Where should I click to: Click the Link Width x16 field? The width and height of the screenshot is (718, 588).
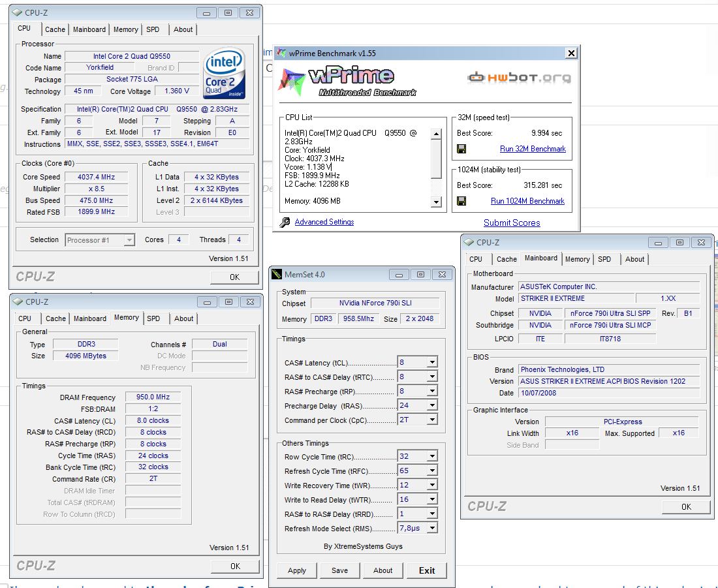tap(572, 433)
